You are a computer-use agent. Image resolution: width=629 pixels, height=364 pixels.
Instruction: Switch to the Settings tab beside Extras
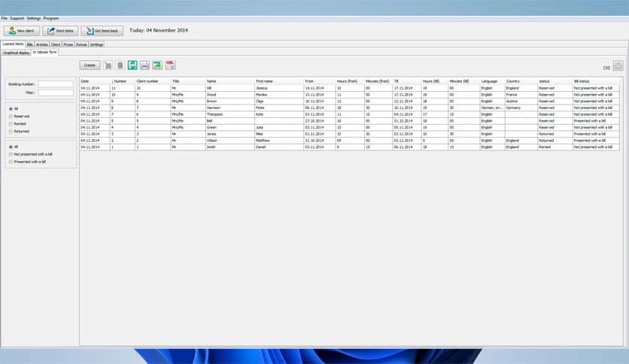click(x=96, y=44)
